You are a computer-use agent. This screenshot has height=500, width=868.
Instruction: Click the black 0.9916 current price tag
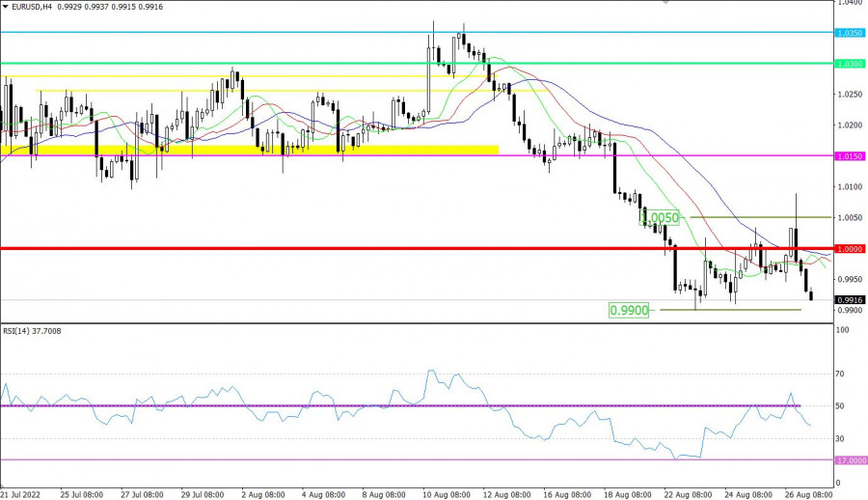pyautogui.click(x=850, y=300)
